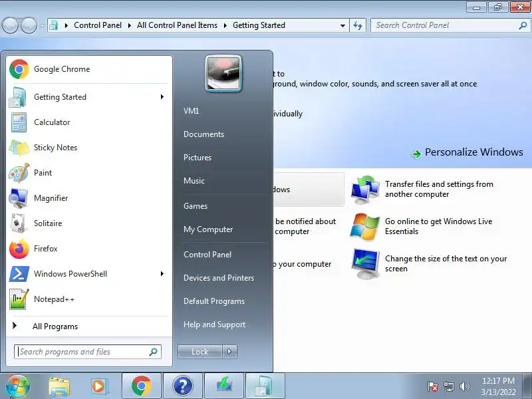Open the shutdown options arrow beside Lock

[x=229, y=352]
